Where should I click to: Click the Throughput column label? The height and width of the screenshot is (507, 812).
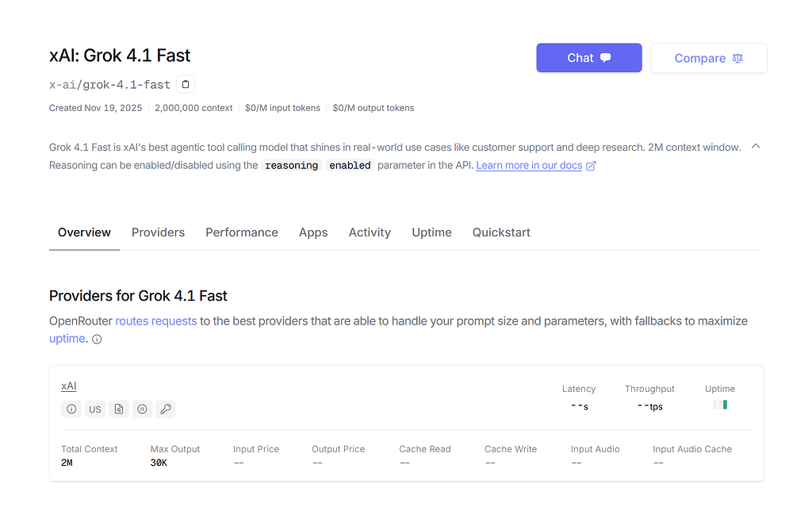click(x=649, y=389)
